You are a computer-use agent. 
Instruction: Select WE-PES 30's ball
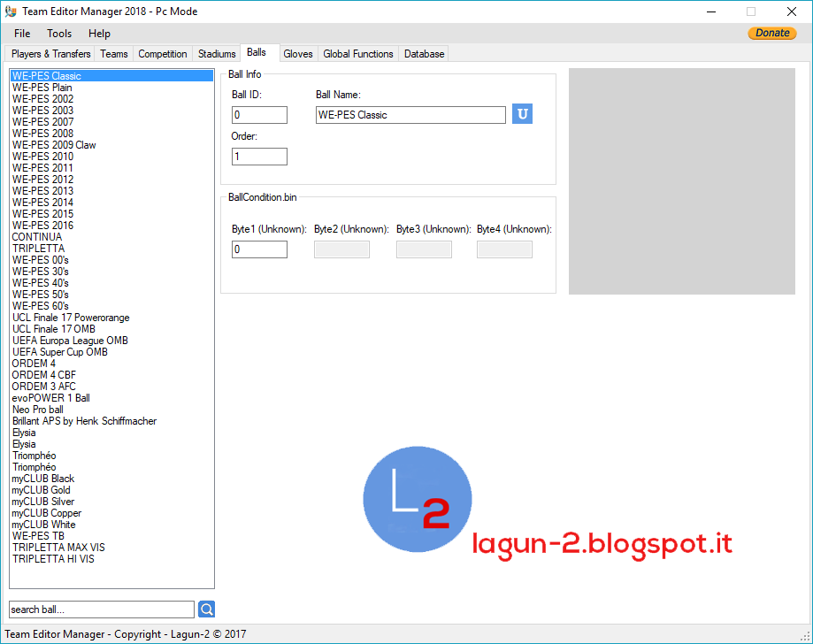pyautogui.click(x=112, y=272)
